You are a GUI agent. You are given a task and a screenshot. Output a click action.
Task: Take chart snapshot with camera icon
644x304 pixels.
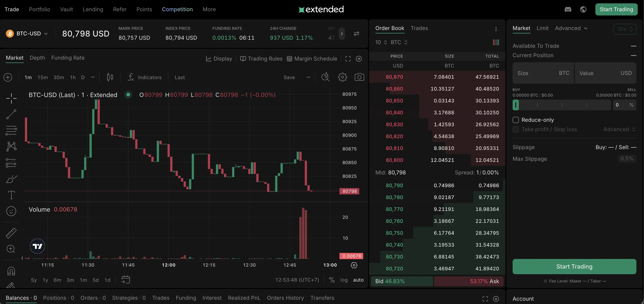pyautogui.click(x=359, y=77)
